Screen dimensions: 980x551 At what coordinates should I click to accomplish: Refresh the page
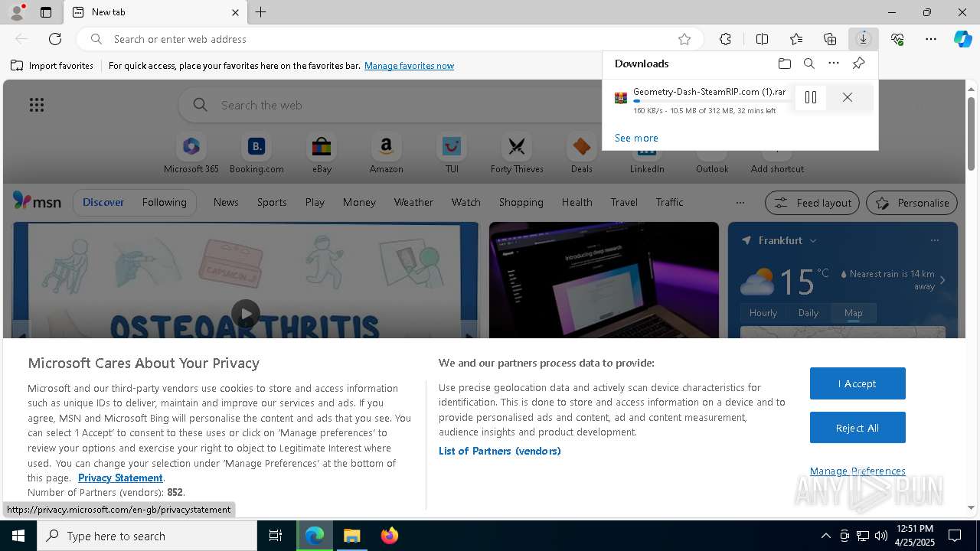55,39
